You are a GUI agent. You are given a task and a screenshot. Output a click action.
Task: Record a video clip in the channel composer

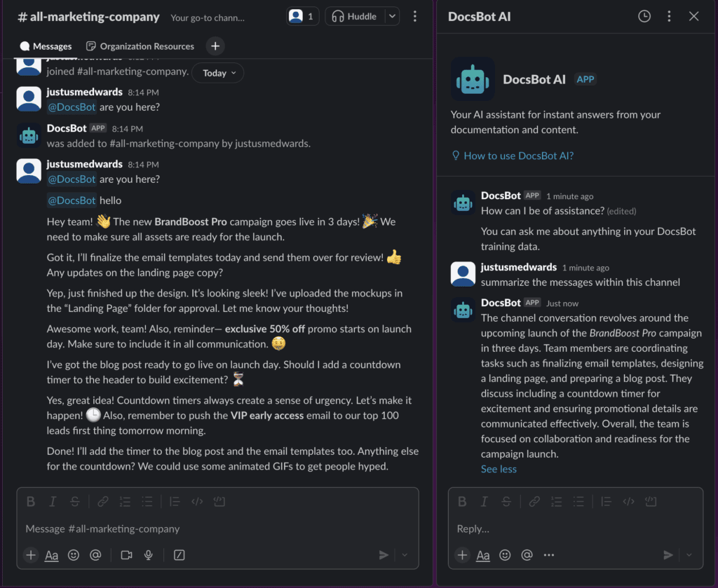click(x=126, y=555)
